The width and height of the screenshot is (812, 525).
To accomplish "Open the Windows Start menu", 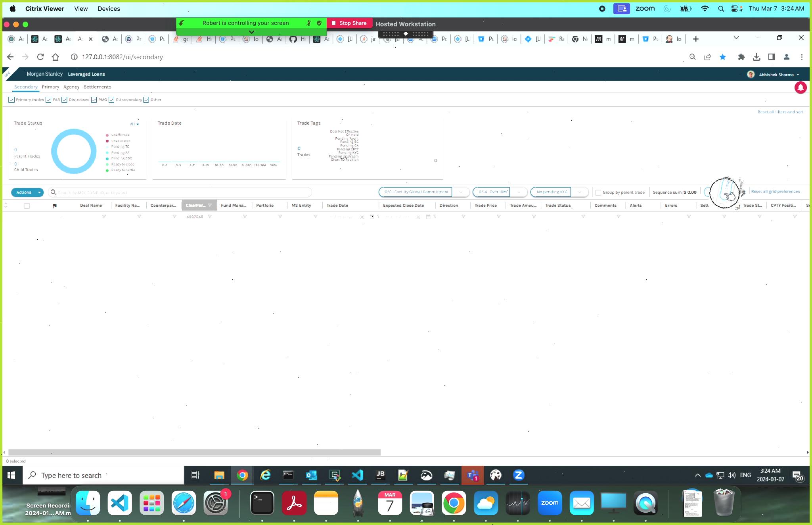I will click(11, 475).
